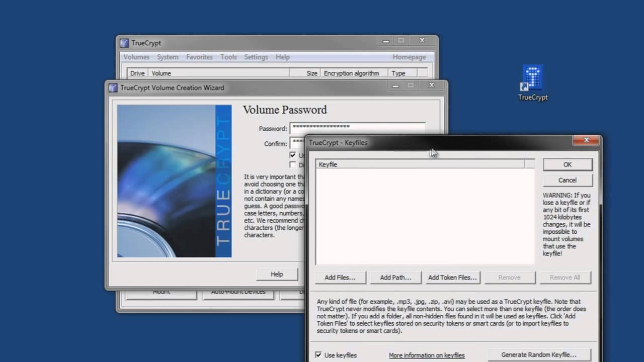Click the Mount button in TrueCrypt window

(161, 294)
